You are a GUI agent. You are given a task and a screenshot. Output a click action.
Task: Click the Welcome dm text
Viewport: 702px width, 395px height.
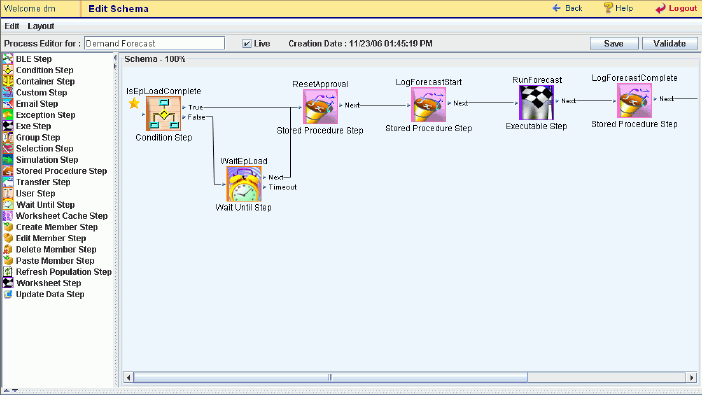pos(30,9)
